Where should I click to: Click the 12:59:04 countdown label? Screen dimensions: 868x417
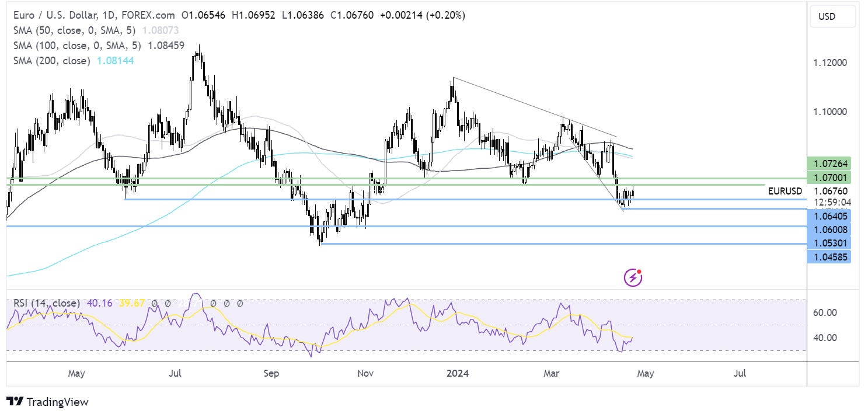tap(832, 201)
